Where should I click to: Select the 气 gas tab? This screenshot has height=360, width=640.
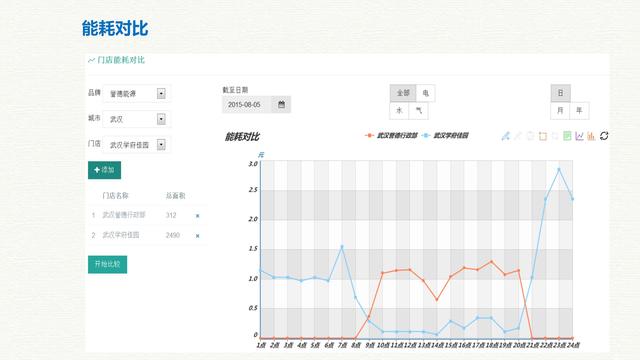click(418, 111)
